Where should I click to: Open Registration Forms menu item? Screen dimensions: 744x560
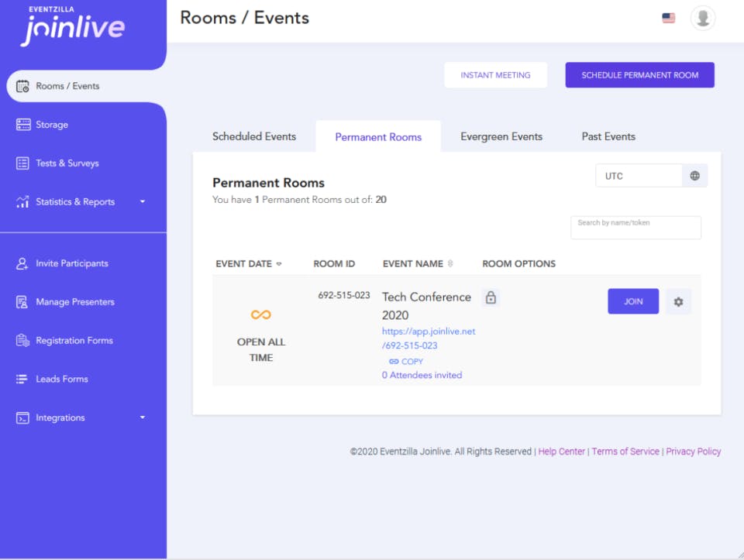pos(74,341)
